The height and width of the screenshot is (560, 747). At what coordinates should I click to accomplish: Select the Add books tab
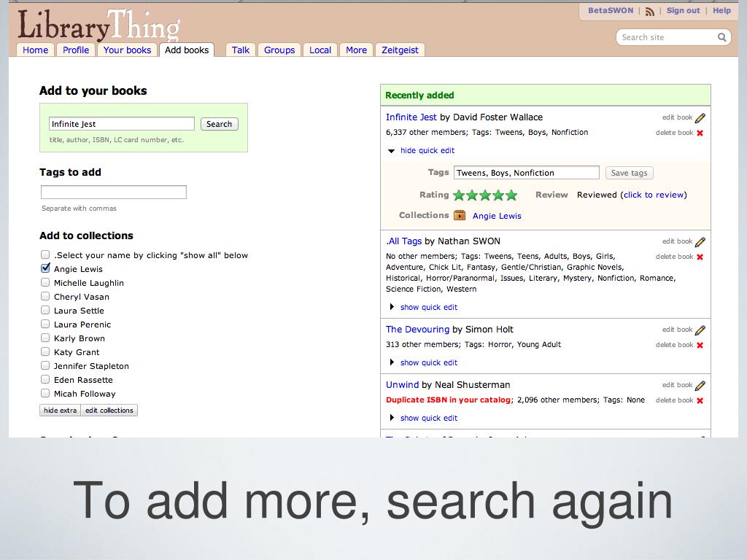[x=187, y=50]
